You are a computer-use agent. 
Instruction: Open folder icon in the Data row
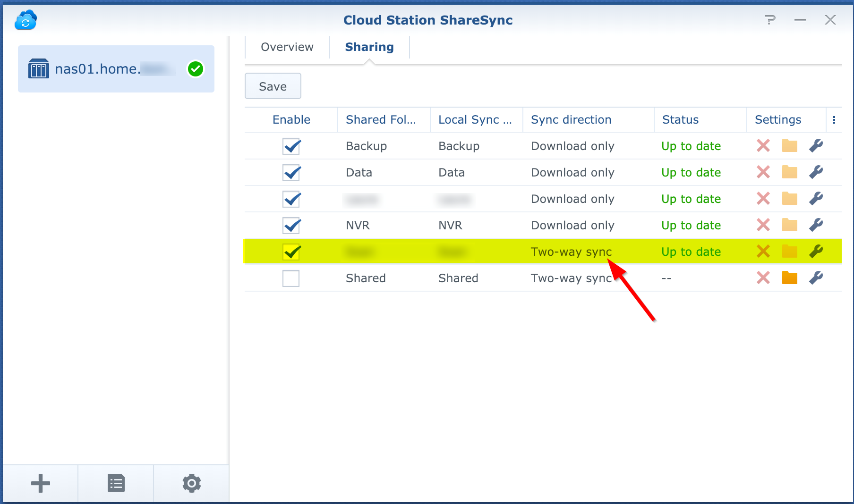[x=790, y=172]
